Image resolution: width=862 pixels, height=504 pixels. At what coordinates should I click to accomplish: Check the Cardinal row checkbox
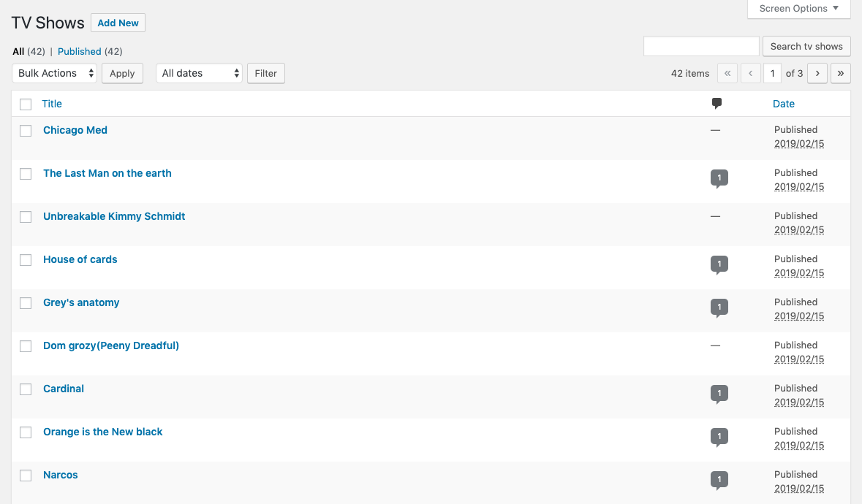tap(26, 389)
